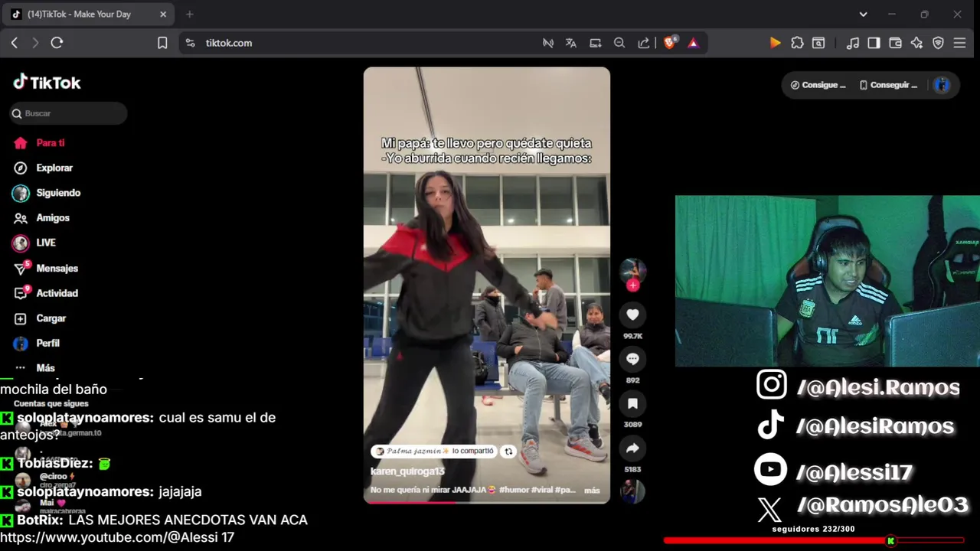Bookmark the page with the bookmark icon

[x=162, y=43]
